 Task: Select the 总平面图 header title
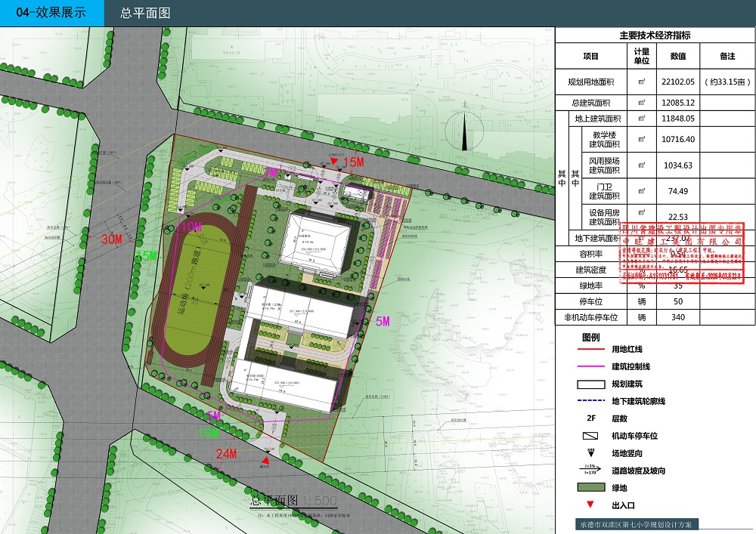pos(145,14)
